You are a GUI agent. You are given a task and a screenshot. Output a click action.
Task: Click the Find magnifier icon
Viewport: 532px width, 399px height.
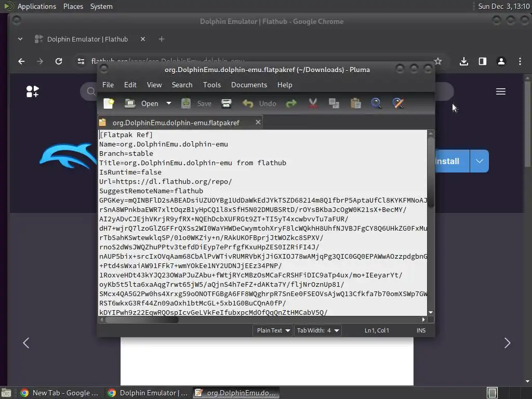(376, 103)
